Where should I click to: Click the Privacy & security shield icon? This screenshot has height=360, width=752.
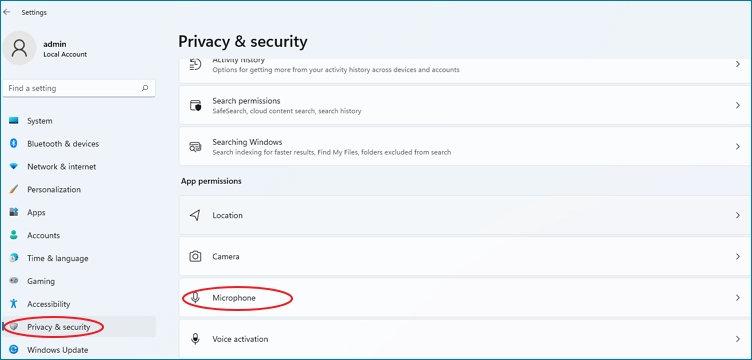[14, 326]
